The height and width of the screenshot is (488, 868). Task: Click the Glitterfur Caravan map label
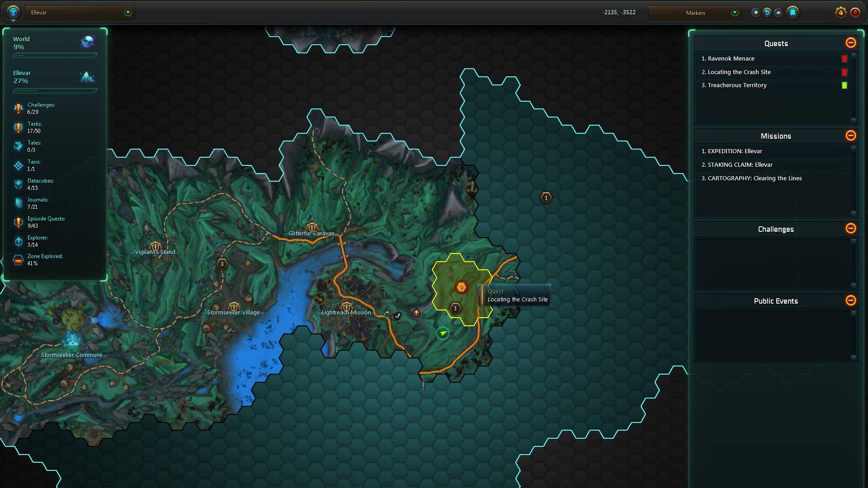311,234
